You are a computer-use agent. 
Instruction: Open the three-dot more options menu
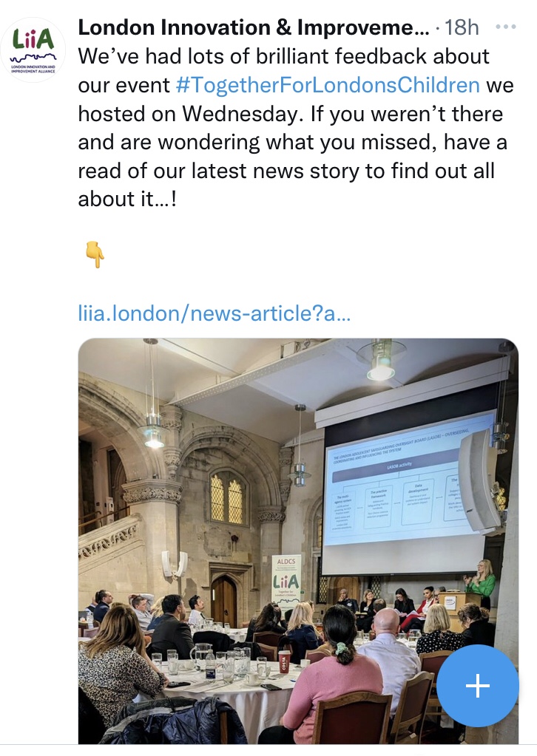506,27
